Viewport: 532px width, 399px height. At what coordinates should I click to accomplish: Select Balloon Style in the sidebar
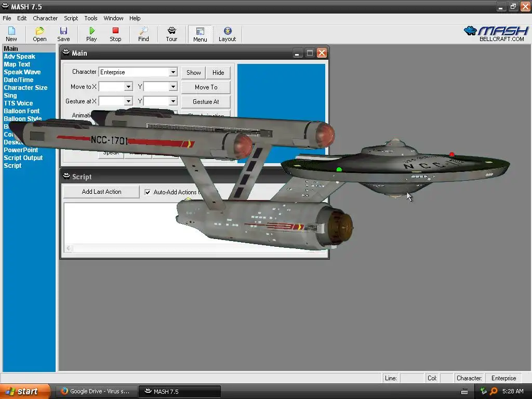[23, 118]
